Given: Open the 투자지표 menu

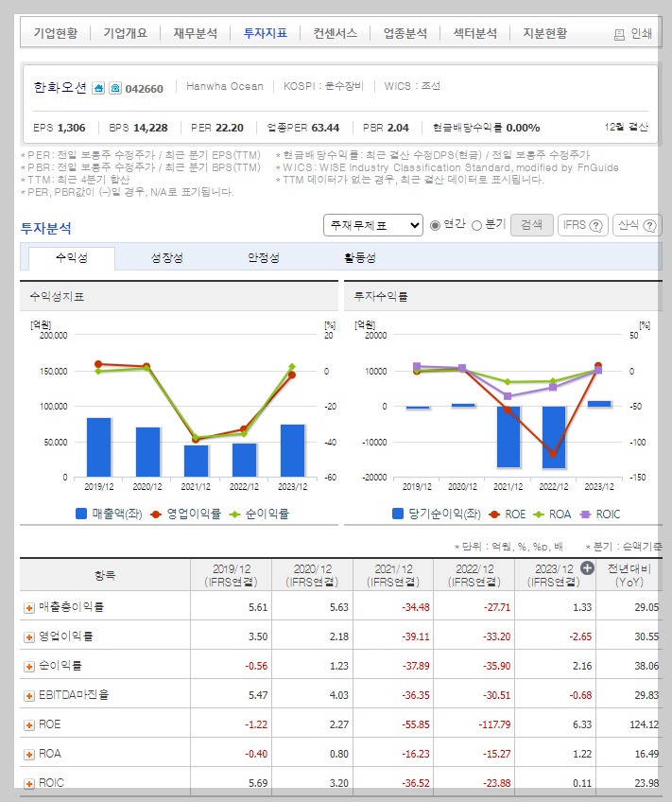Looking at the screenshot, I should (x=266, y=33).
